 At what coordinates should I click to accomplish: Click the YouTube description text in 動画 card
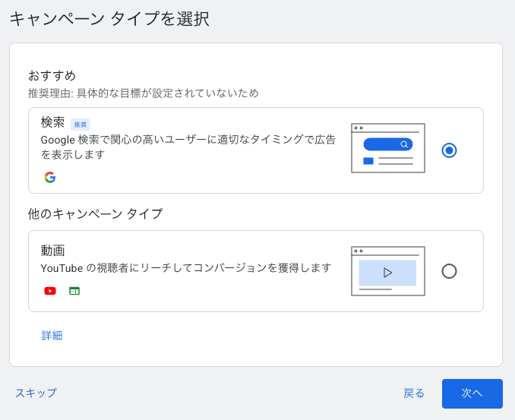pos(186,268)
